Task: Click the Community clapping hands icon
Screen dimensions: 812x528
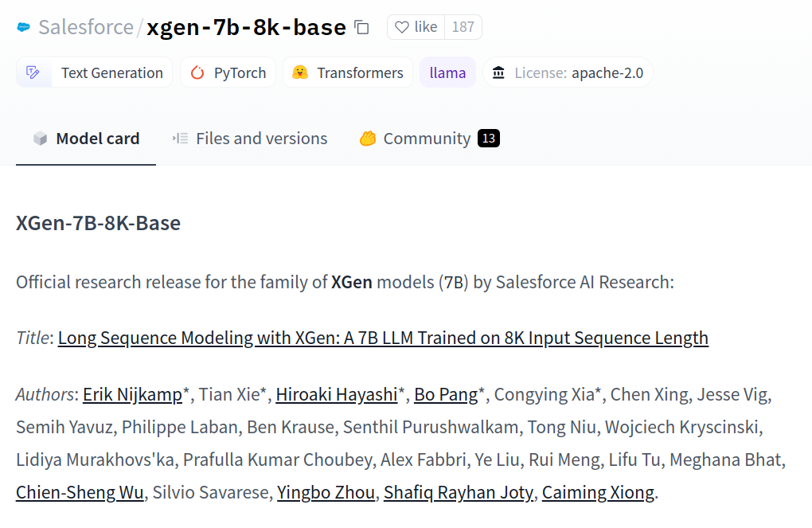Action: coord(367,138)
